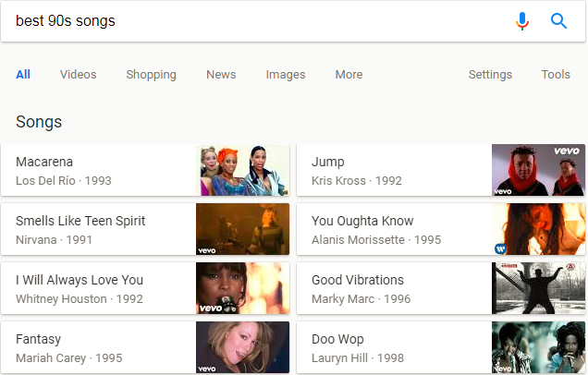Open the Good Vibrations song title

click(358, 280)
